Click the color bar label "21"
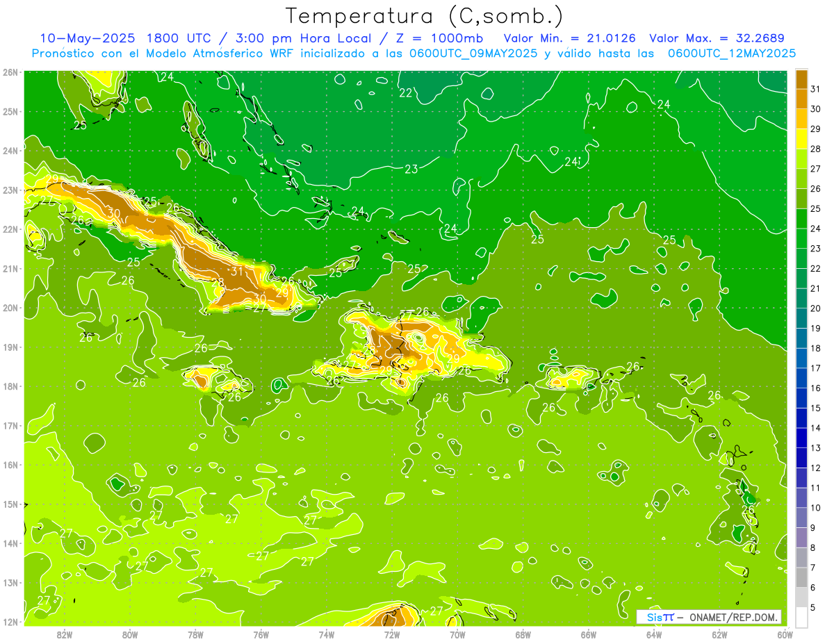 816,289
